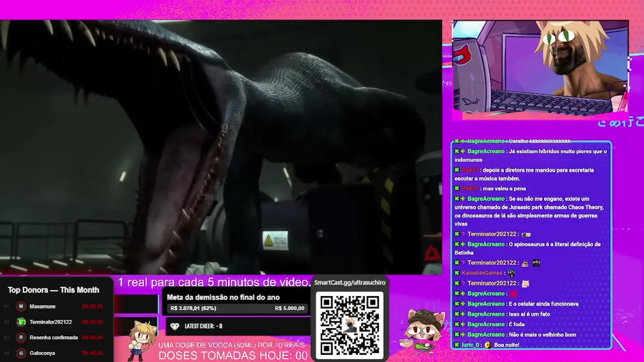Click Gatoconya's "G" avatar in Top Donors
Screen dimensions: 644x362
point(21,353)
